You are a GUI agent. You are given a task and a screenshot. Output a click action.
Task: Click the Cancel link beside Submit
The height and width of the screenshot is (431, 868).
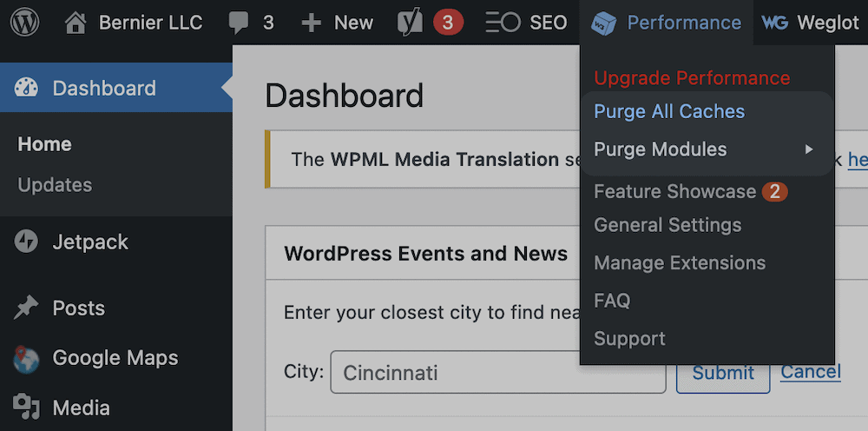point(811,371)
